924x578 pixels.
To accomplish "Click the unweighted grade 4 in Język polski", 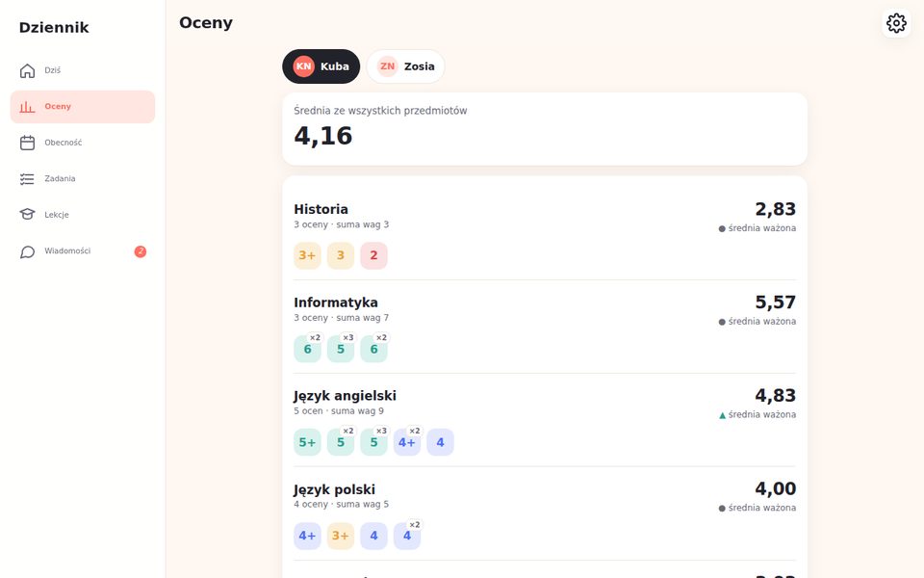I will pyautogui.click(x=373, y=537).
